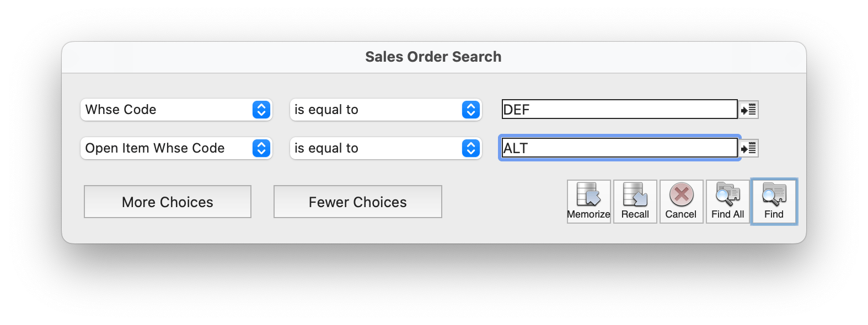Click the blue chevrons on Whse Code selector
Screen dimensions: 868x325
261,110
